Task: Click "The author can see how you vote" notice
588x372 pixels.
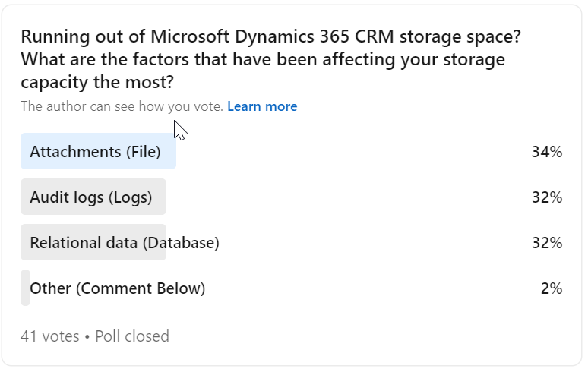Action: 122,106
